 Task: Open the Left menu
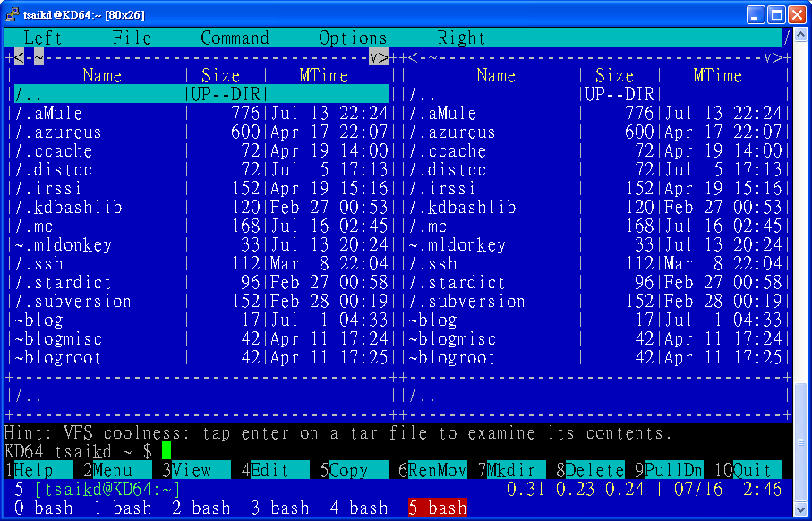point(43,38)
